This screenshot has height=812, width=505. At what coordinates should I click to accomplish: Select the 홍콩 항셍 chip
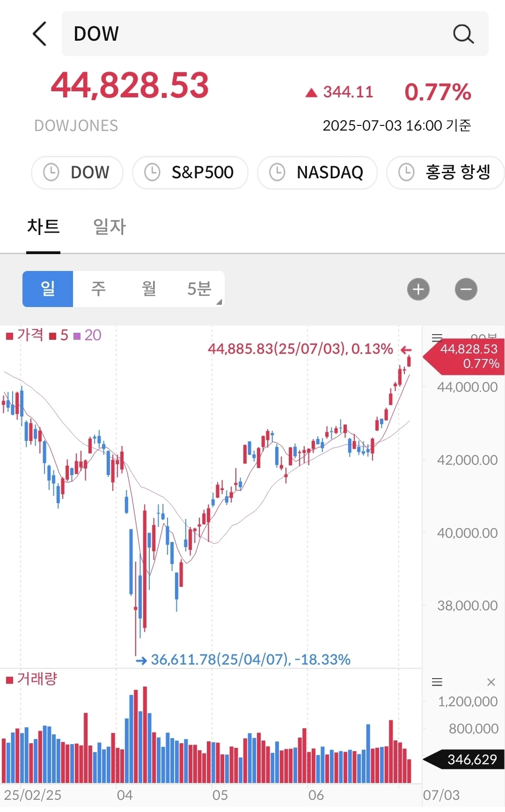[x=445, y=172]
